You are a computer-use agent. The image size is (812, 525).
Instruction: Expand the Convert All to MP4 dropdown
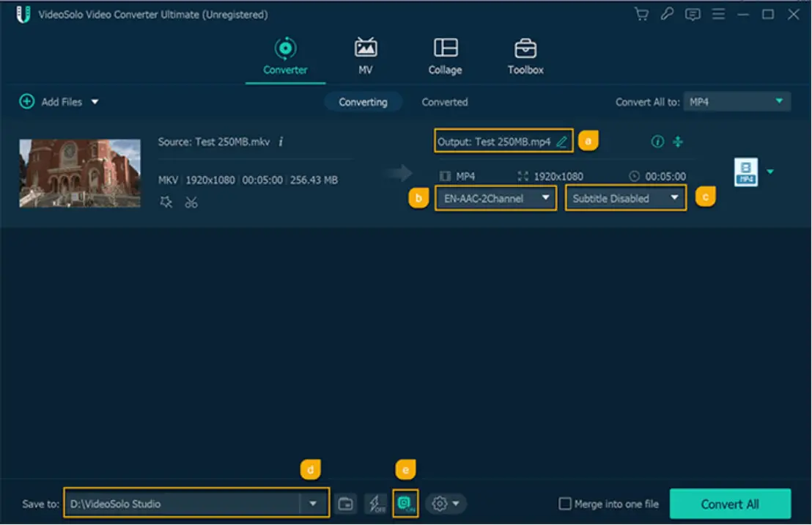click(x=737, y=101)
